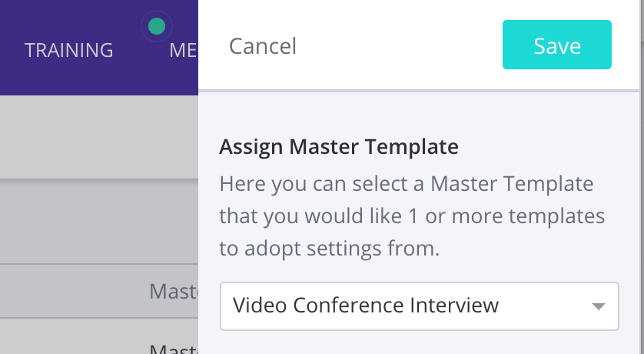Click the partially hidden Master column header
Image resolution: width=644 pixels, height=354 pixels.
tap(173, 291)
